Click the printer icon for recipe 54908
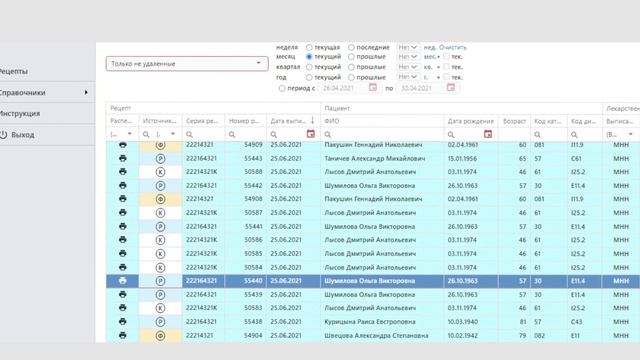 [122, 199]
